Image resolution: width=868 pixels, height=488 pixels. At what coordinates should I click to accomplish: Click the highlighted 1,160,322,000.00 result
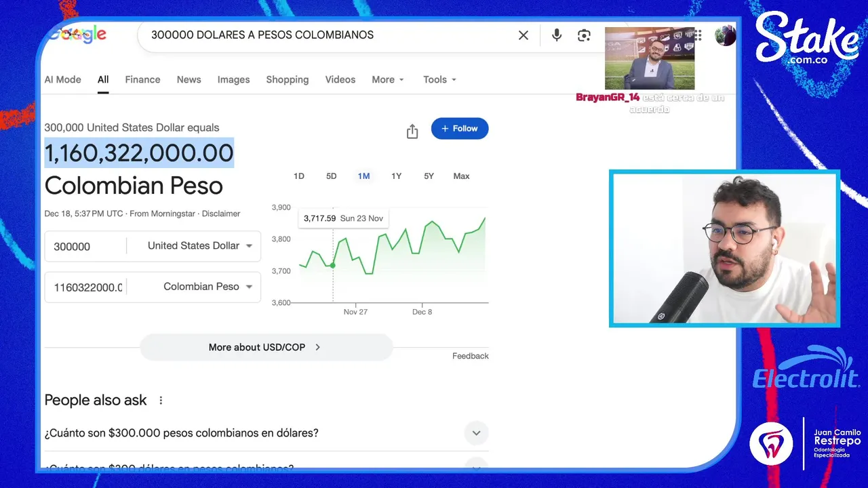pos(139,153)
